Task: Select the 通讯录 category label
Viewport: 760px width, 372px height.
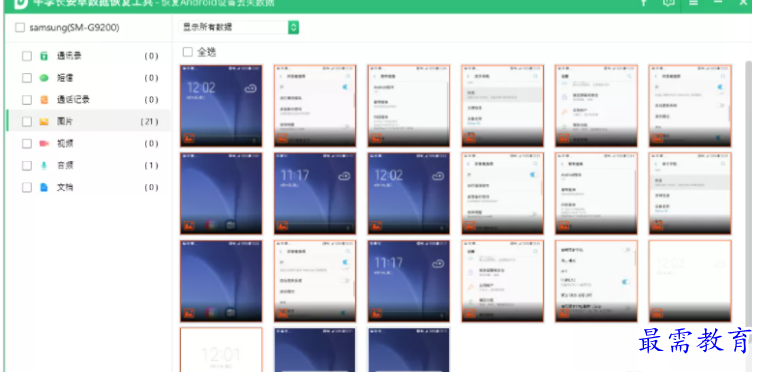Action: click(x=69, y=56)
